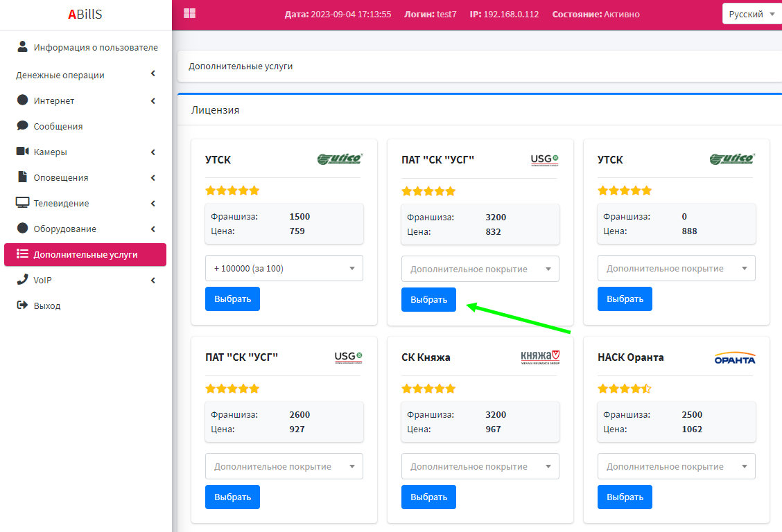The image size is (782, 532).
Task: Expand the Телевидение chevron
Action: (x=153, y=203)
